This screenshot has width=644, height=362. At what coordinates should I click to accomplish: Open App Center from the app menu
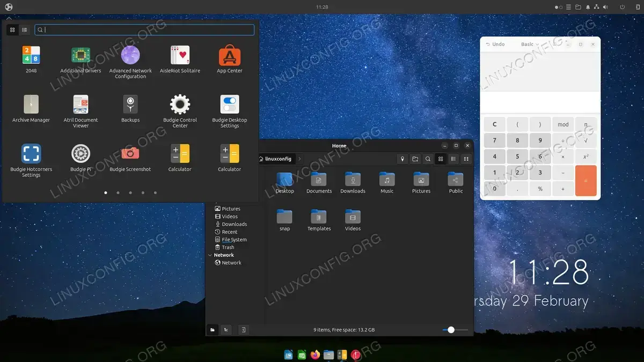pyautogui.click(x=230, y=59)
